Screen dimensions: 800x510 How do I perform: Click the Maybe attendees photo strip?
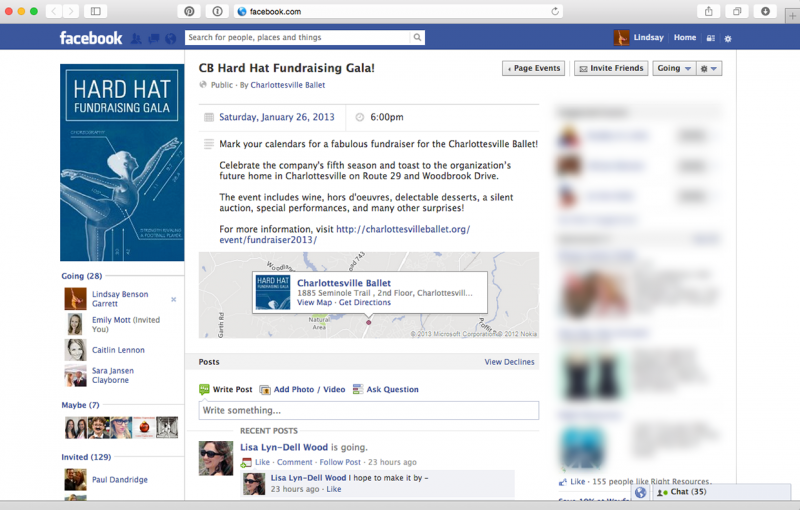121,427
